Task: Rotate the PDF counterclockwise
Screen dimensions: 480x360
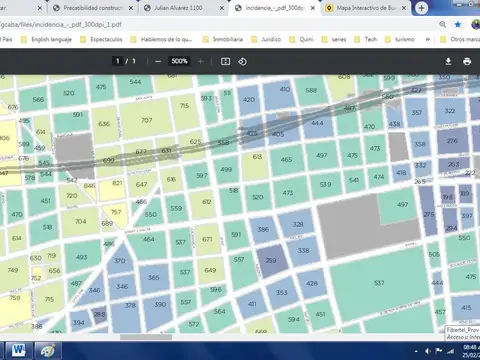Action: [242, 61]
